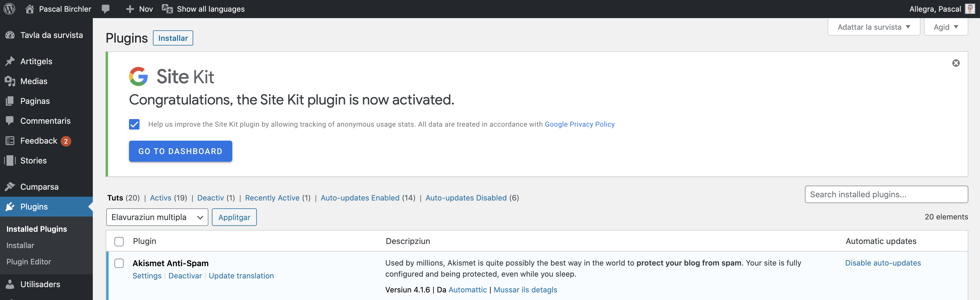Open the Google Privacy Policy link
The height and width of the screenshot is (300, 980).
pos(579,124)
